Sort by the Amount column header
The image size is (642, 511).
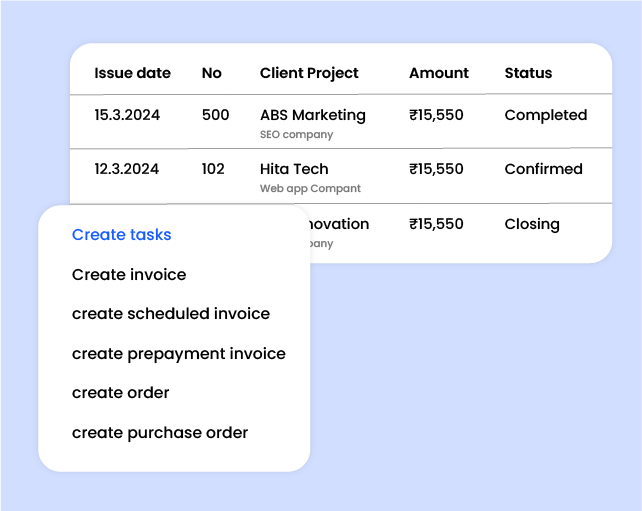438,73
